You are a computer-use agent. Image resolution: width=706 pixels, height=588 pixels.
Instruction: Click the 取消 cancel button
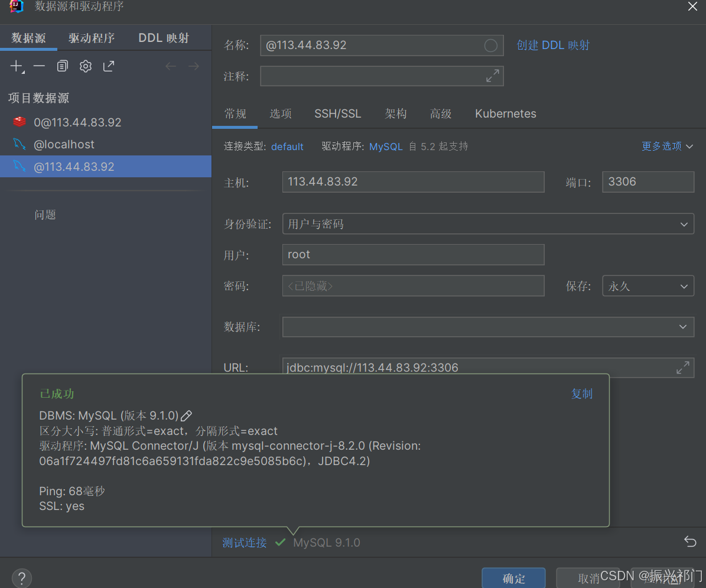[588, 578]
